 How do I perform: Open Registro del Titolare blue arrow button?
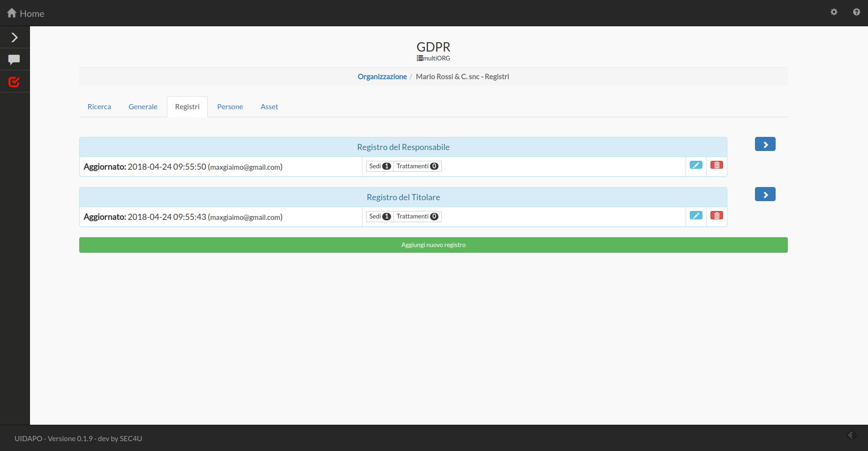(x=765, y=195)
